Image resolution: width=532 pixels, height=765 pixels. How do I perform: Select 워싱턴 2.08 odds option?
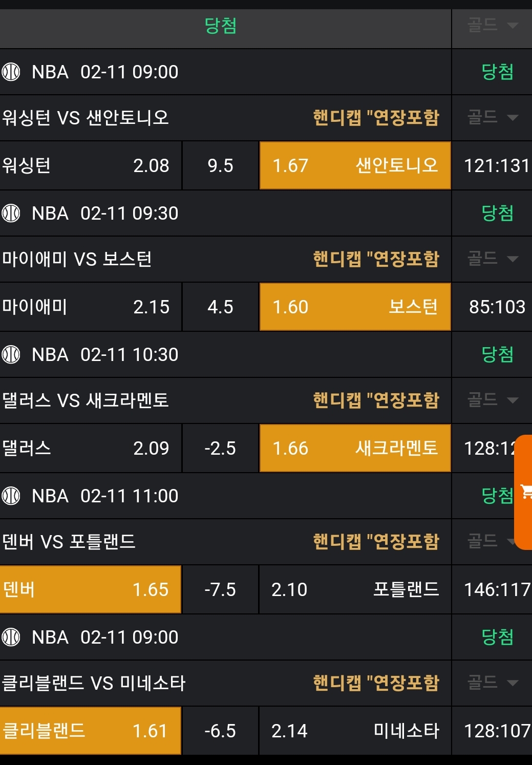[x=91, y=166]
